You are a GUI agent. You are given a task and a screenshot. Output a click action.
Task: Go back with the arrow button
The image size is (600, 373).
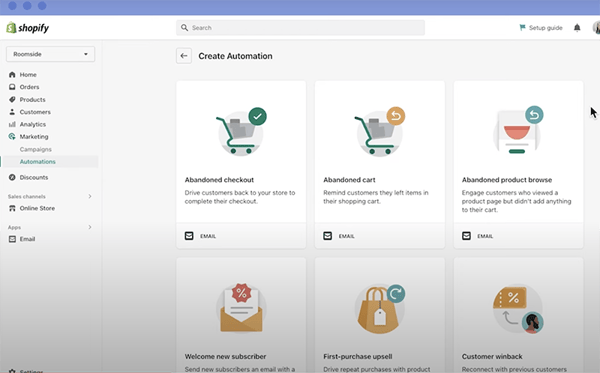click(x=184, y=56)
